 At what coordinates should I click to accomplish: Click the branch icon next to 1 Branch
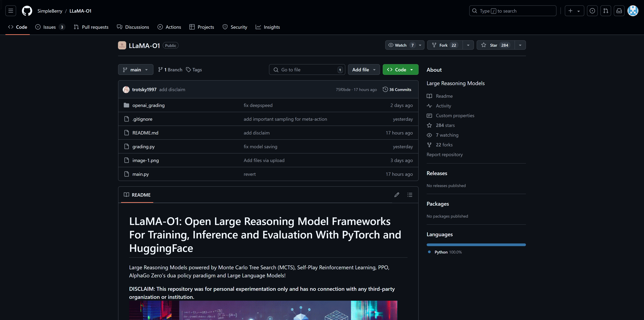pos(160,70)
